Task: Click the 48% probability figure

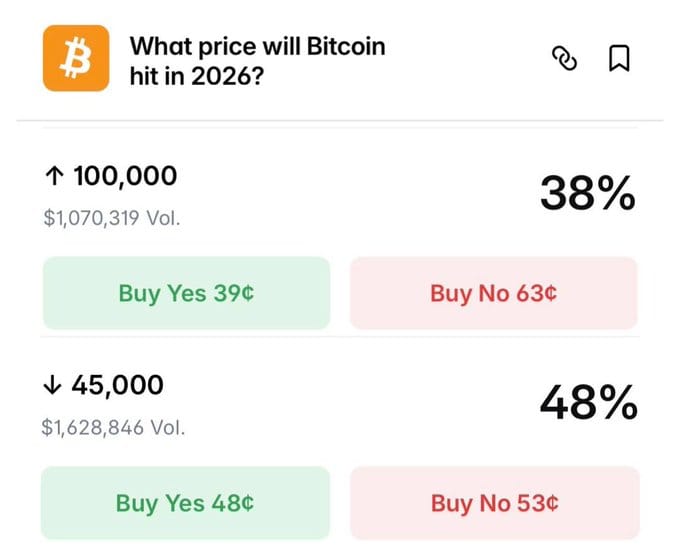Action: (x=588, y=403)
